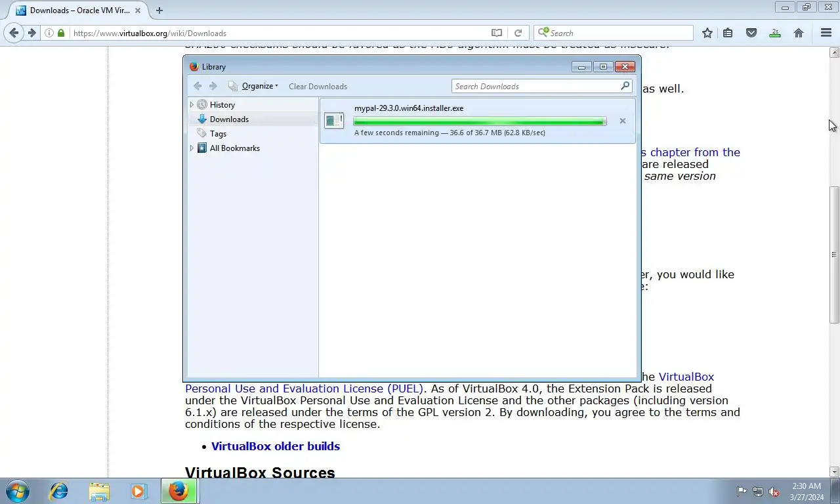Open the Organize dropdown menu
840x504 pixels.
[x=260, y=86]
